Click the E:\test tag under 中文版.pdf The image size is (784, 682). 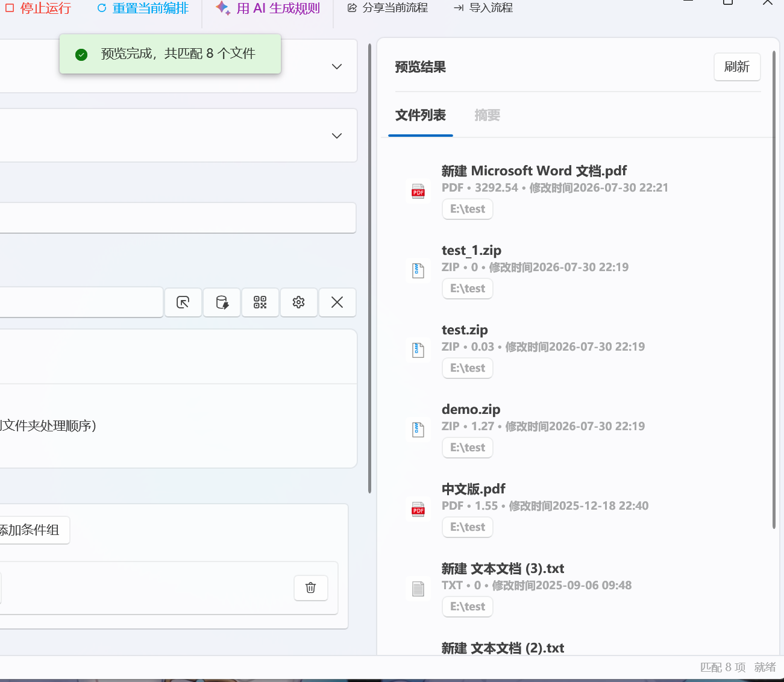click(468, 527)
